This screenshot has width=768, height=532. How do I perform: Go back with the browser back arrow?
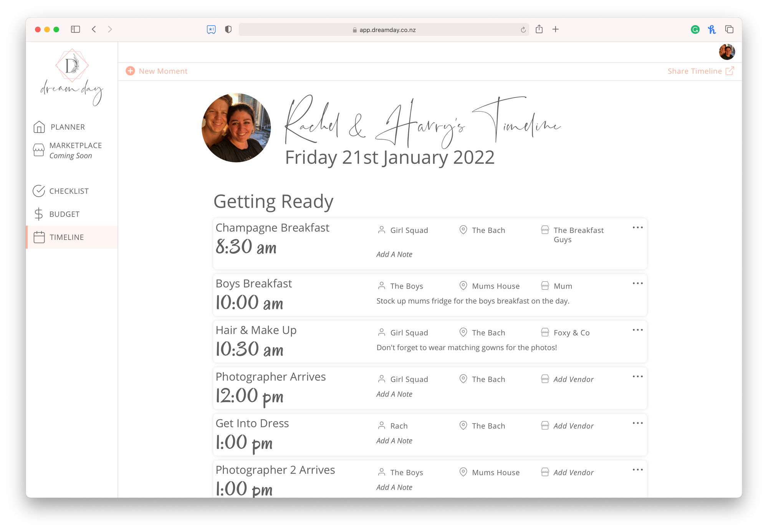[94, 29]
